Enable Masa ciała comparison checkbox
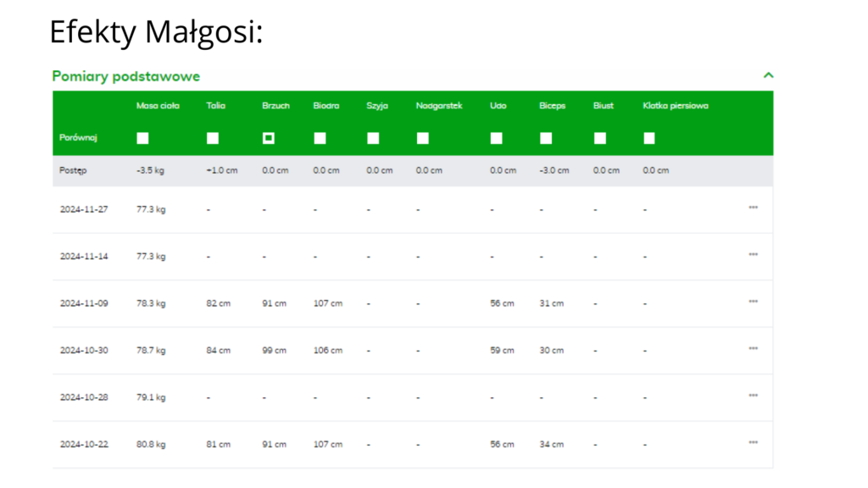The image size is (868, 488). coord(142,138)
